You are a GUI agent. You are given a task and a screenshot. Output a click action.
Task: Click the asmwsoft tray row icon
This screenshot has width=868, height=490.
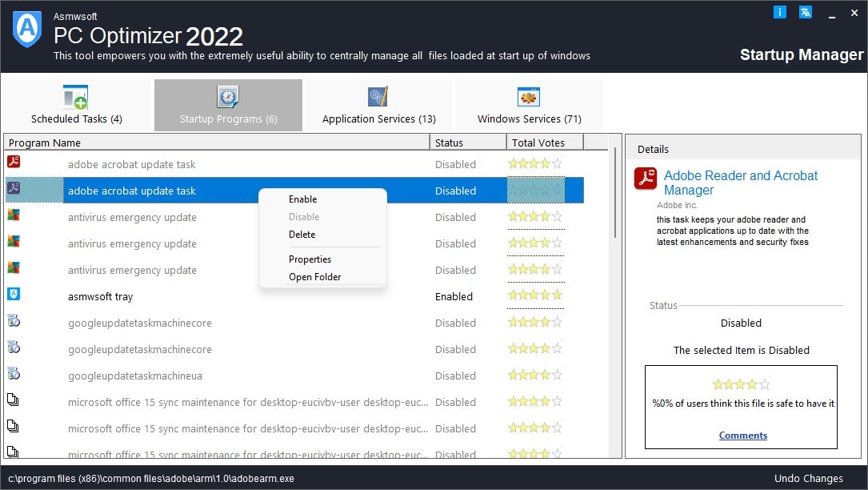pos(14,294)
